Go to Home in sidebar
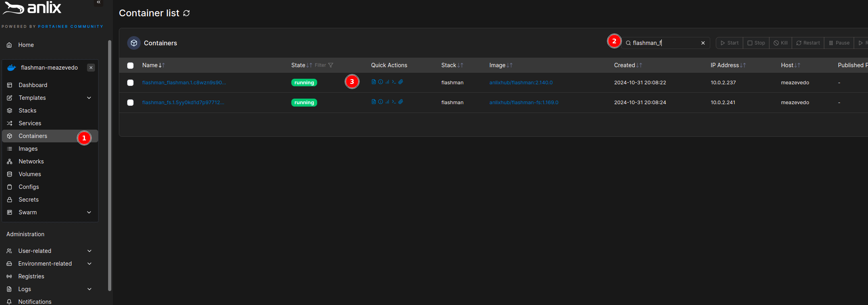Image resolution: width=868 pixels, height=305 pixels. point(26,45)
